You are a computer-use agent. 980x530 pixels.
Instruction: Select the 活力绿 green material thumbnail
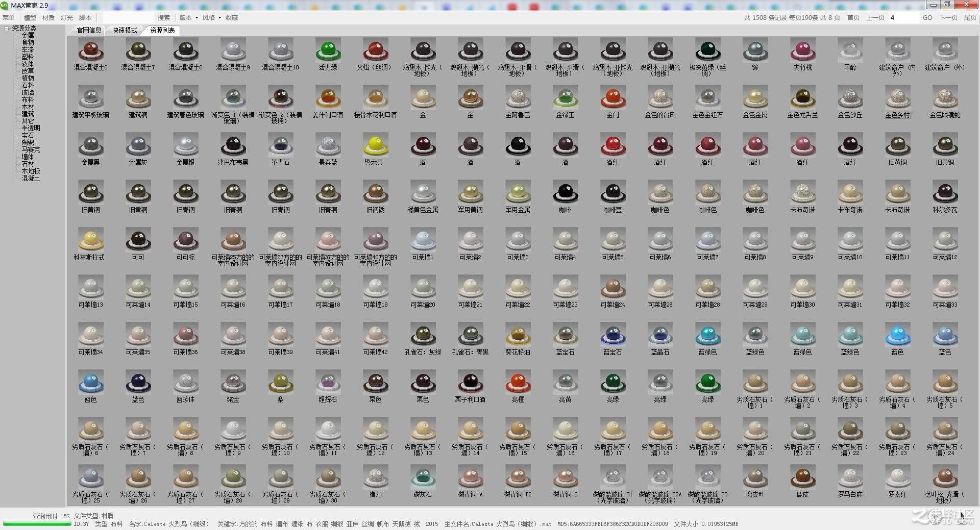coord(328,51)
